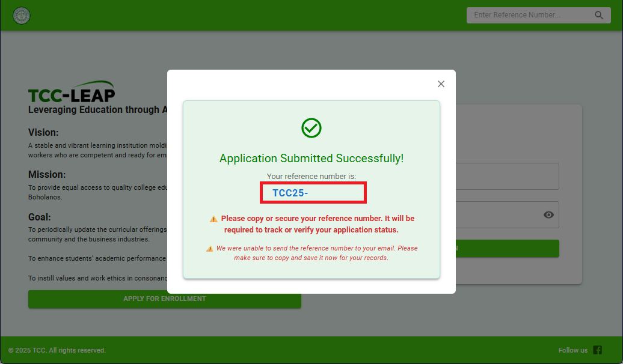
Task: Click the Follow us text
Action: [x=572, y=350]
